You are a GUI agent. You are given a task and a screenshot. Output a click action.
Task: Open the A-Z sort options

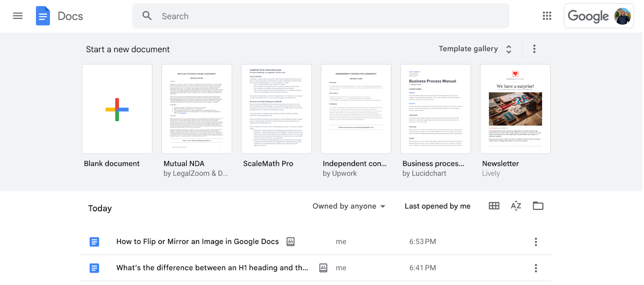(516, 206)
